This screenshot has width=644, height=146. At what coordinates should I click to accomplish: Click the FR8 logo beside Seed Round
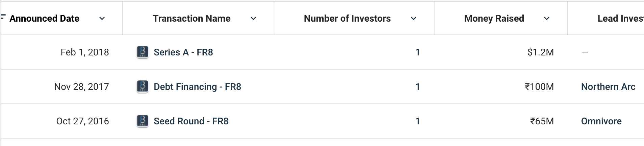point(142,121)
